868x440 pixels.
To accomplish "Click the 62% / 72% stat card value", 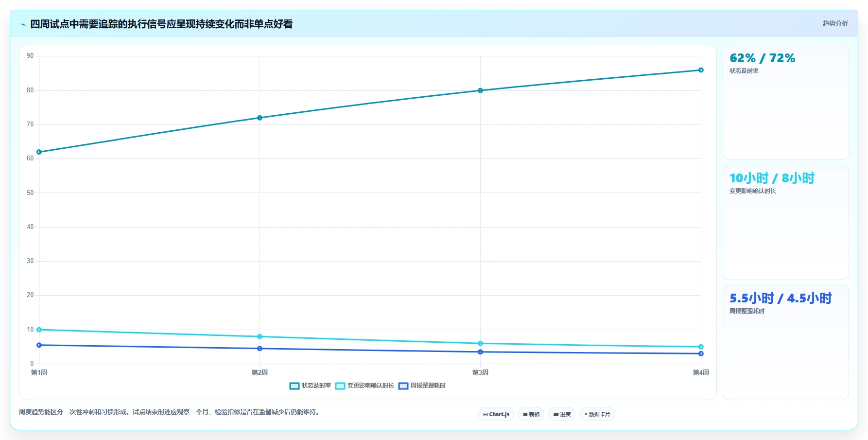I will coord(762,58).
